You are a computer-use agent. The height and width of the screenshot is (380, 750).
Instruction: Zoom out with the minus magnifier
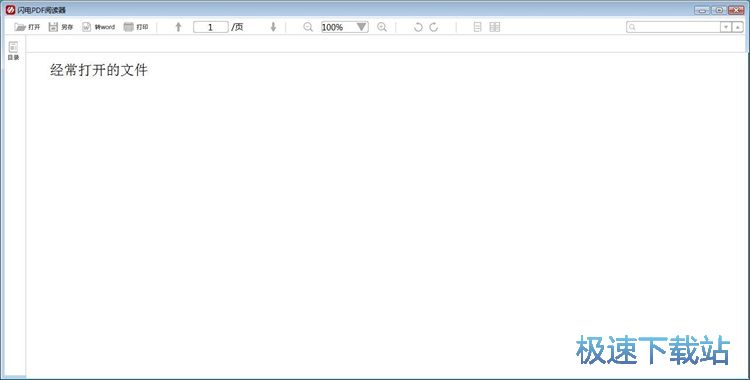click(308, 27)
